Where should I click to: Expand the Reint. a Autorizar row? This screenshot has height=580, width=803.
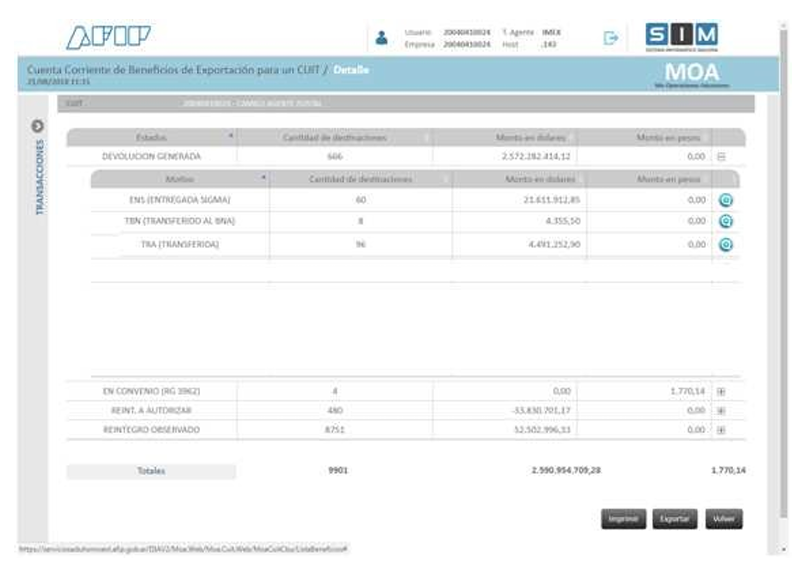pyautogui.click(x=721, y=410)
